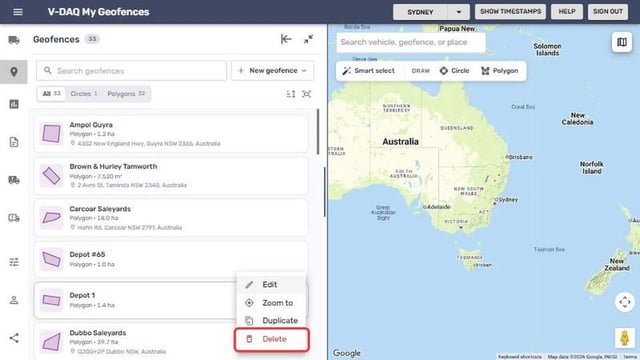
Task: Open the hamburger navigation menu
Action: pos(18,12)
